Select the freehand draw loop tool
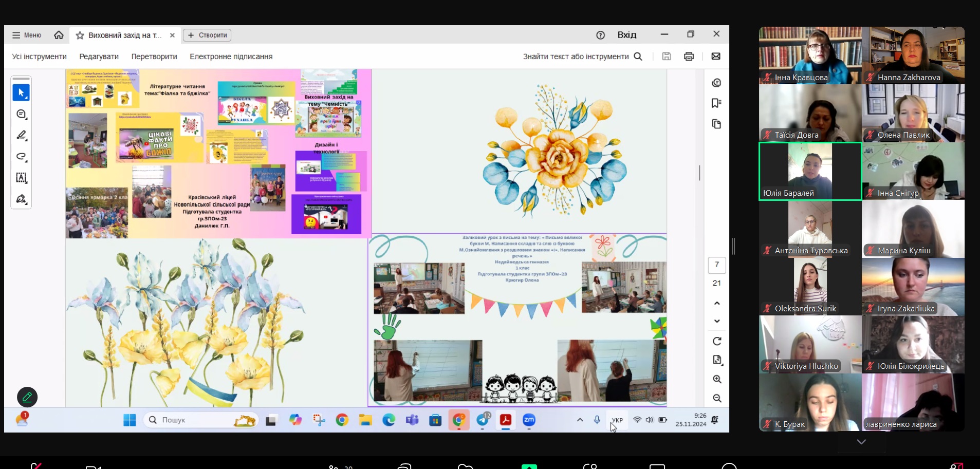The height and width of the screenshot is (469, 980). tap(21, 157)
